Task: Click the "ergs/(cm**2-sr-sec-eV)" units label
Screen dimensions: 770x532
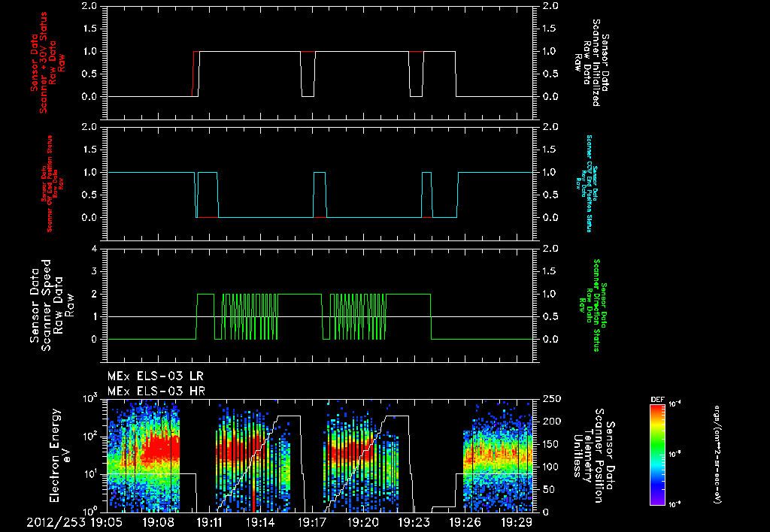Action: [x=717, y=455]
